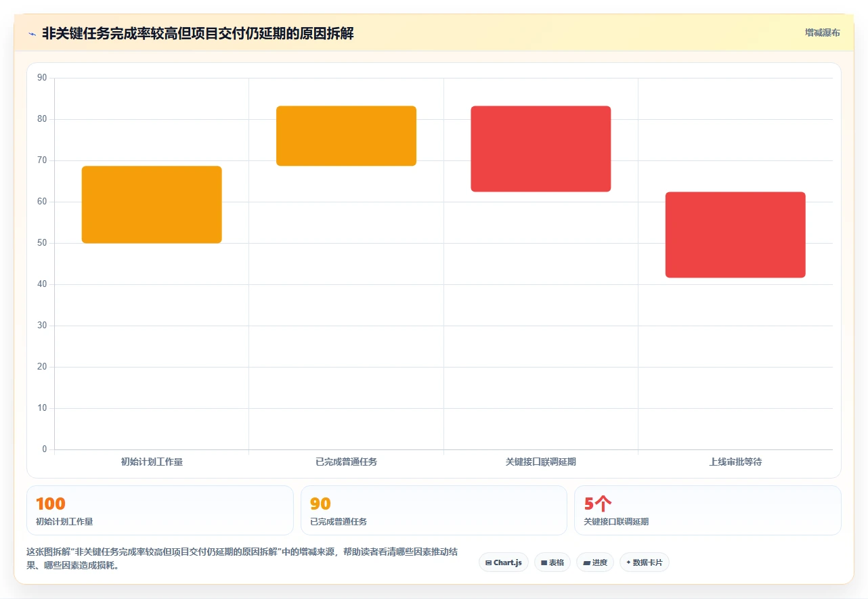Click the red 上线审批等待 bar
868x599 pixels.
(x=735, y=235)
